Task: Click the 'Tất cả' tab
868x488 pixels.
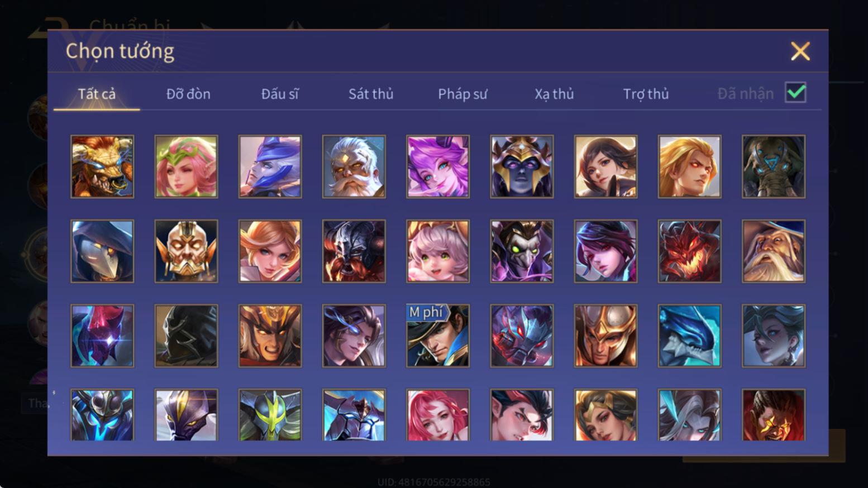Action: pos(97,94)
